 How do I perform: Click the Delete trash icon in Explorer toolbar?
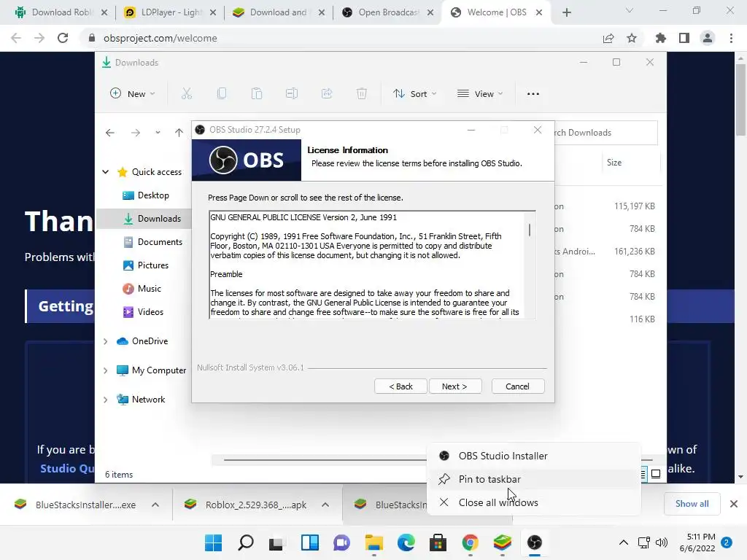point(362,94)
